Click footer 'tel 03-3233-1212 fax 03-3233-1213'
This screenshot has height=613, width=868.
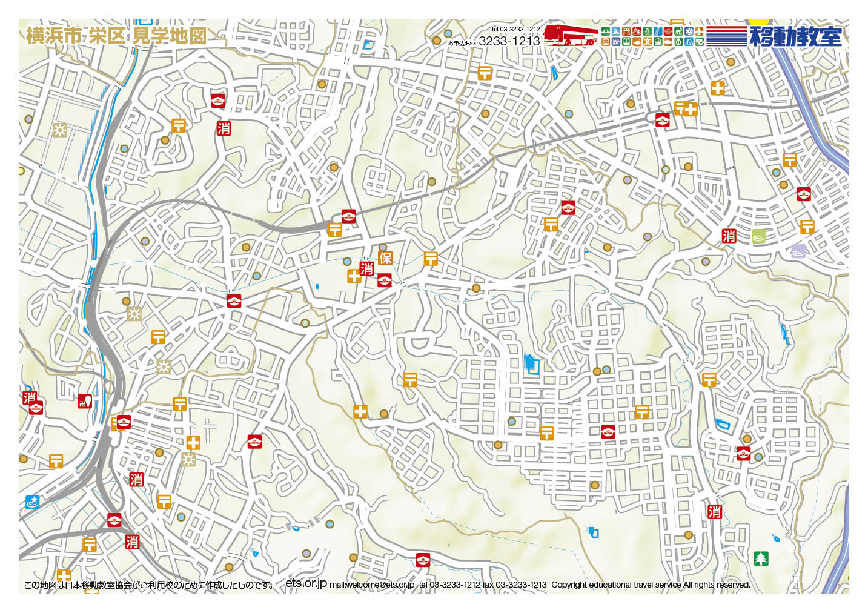coord(483,585)
